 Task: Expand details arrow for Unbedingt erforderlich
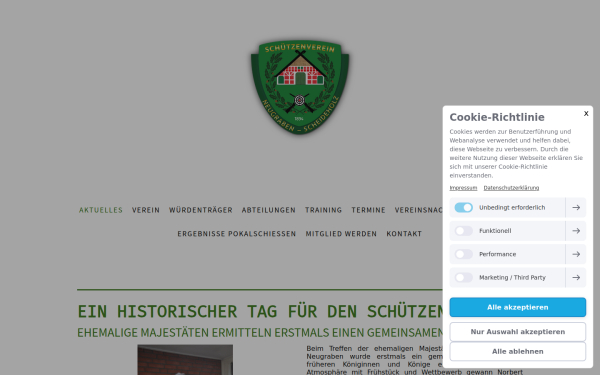point(576,207)
